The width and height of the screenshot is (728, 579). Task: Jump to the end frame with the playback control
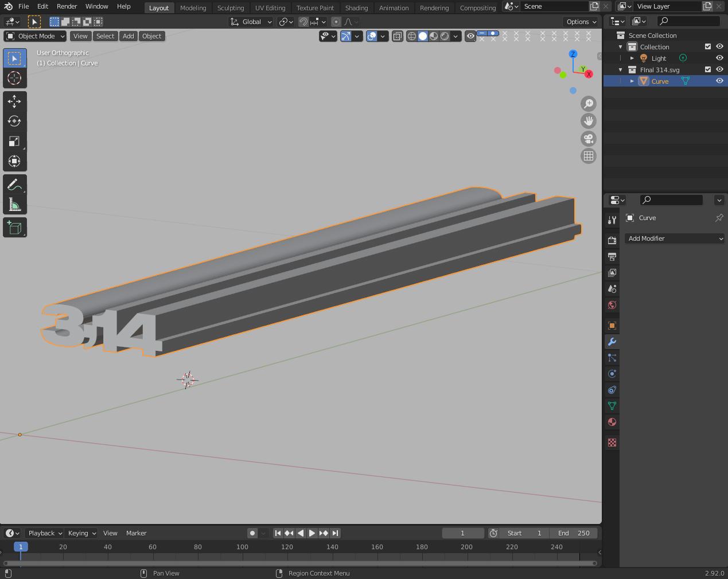coord(336,533)
